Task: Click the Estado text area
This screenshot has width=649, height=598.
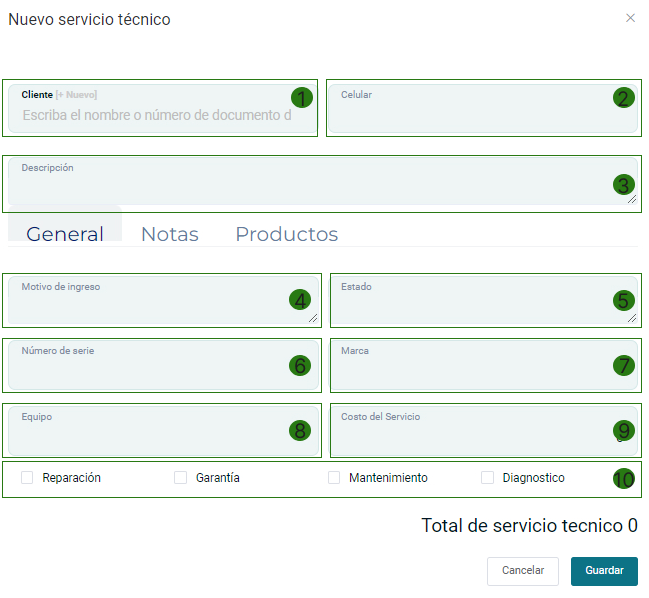Action: point(470,306)
